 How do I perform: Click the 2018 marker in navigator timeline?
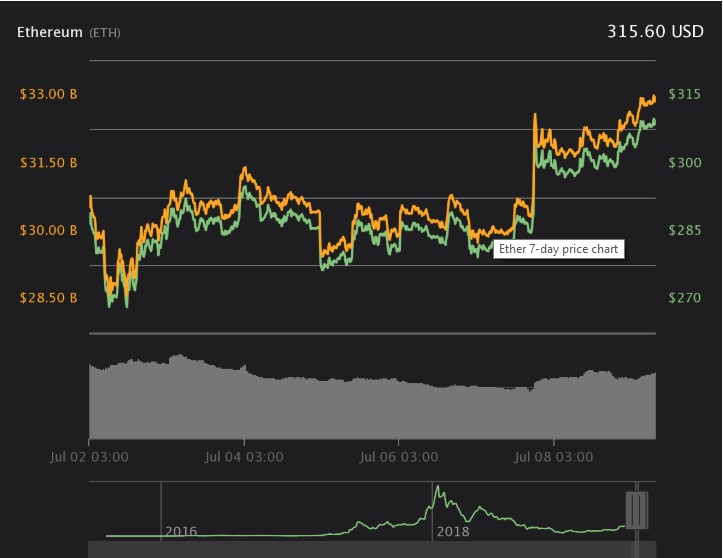tap(452, 531)
